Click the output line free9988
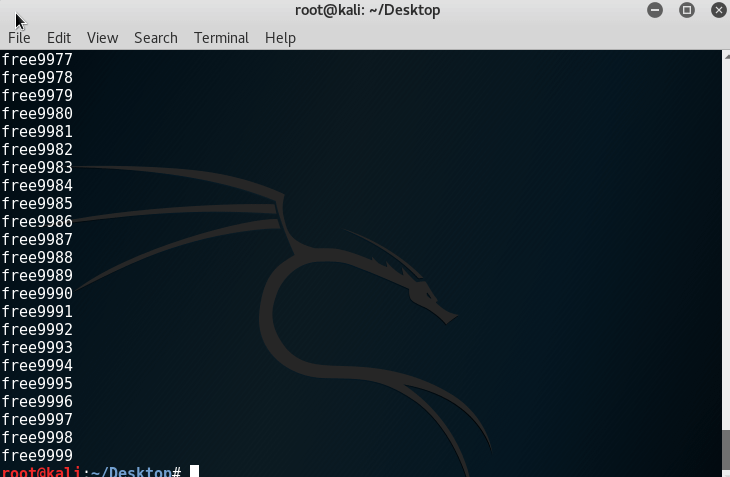 37,257
